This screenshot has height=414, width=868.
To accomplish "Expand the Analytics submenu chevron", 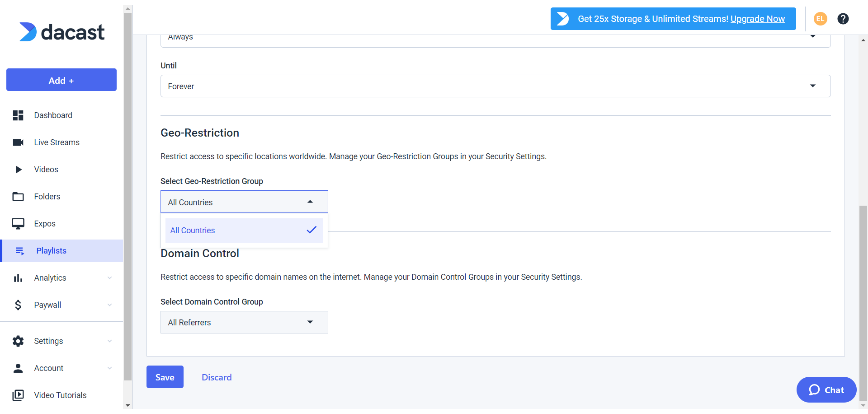I will pyautogui.click(x=110, y=278).
